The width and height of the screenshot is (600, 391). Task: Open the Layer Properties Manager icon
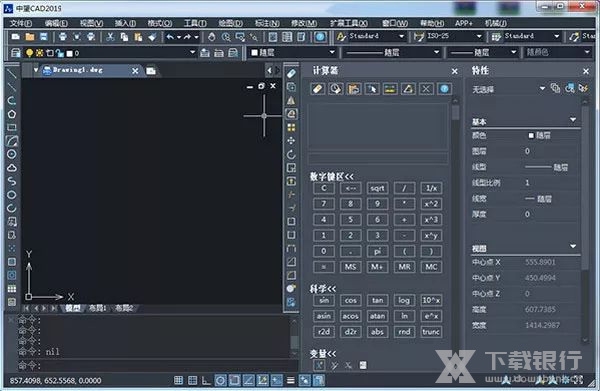[x=16, y=52]
